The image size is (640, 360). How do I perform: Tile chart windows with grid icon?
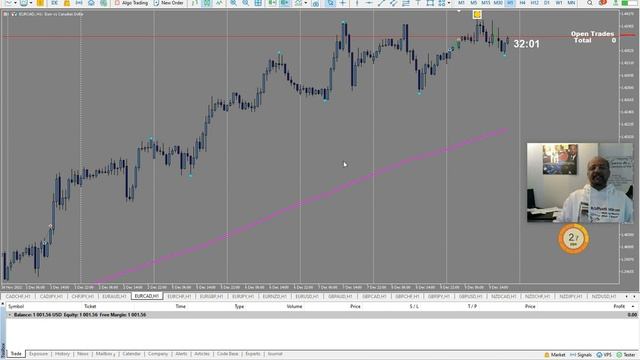(x=258, y=3)
